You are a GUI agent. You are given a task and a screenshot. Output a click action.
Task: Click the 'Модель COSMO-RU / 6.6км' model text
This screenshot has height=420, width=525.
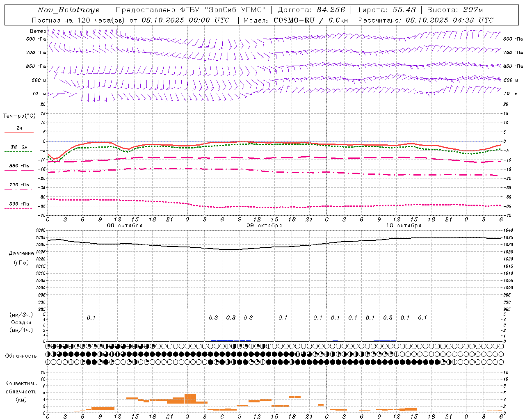pos(296,20)
